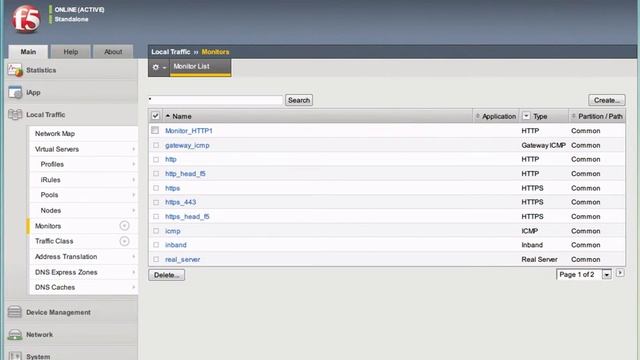This screenshot has width=640, height=360.
Task: Check the https_head_f5 row checkbox
Action: tap(156, 217)
